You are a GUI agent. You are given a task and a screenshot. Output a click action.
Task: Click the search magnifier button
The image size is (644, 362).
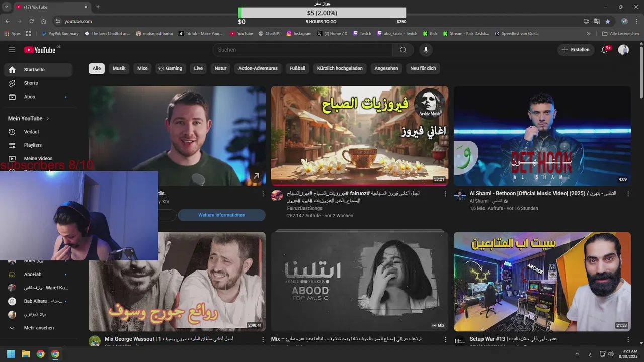403,50
